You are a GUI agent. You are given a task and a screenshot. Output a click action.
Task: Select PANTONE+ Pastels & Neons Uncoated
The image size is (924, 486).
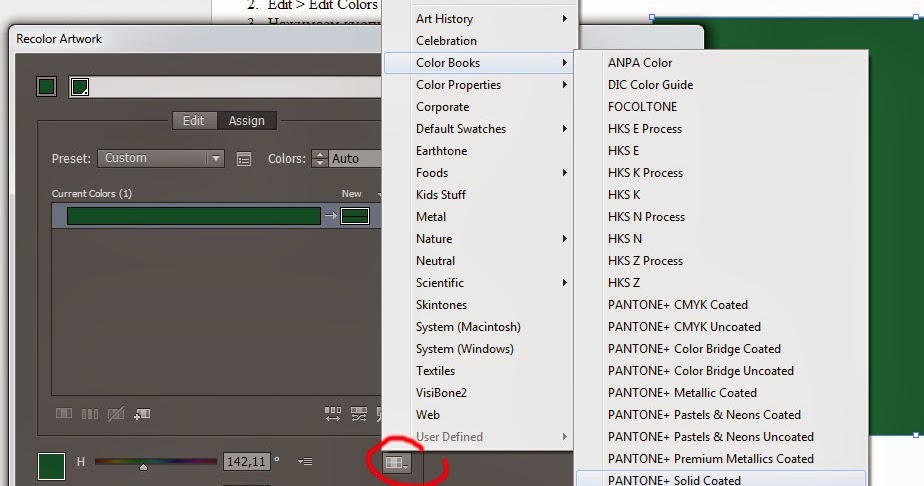click(x=721, y=437)
